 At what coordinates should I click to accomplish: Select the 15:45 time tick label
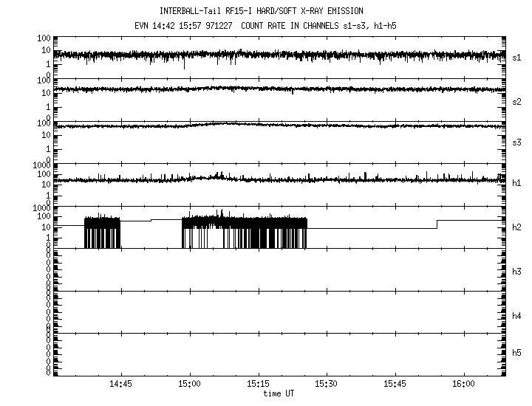pos(395,385)
